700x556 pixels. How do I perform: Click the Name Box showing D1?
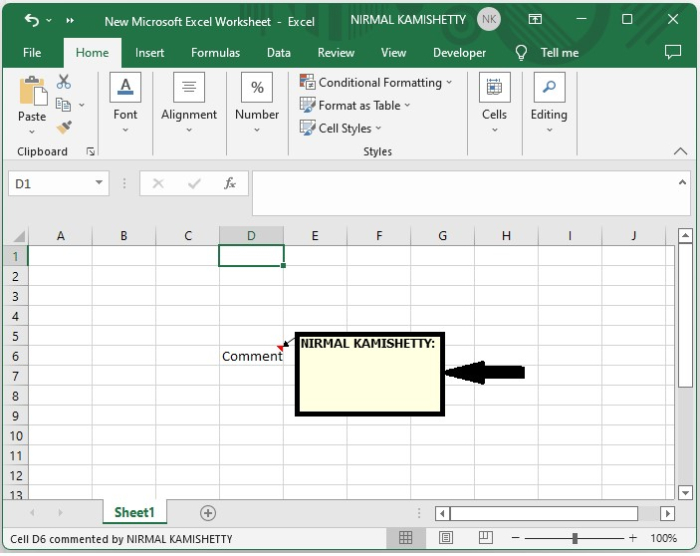coord(50,184)
